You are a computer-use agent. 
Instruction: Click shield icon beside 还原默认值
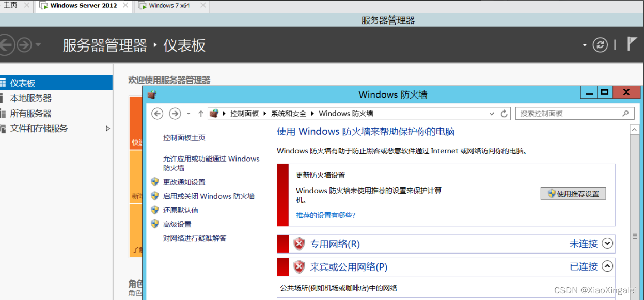tap(154, 210)
